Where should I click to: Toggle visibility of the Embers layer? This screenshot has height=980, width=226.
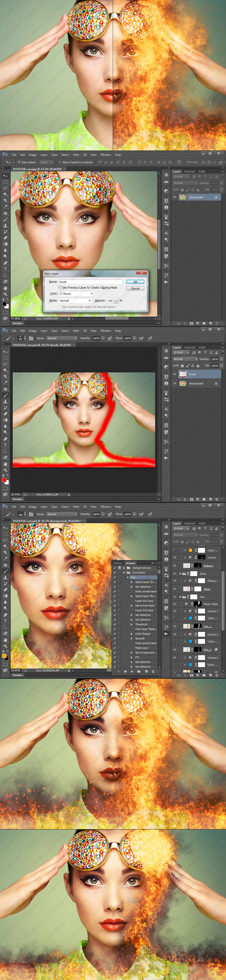click(x=175, y=565)
